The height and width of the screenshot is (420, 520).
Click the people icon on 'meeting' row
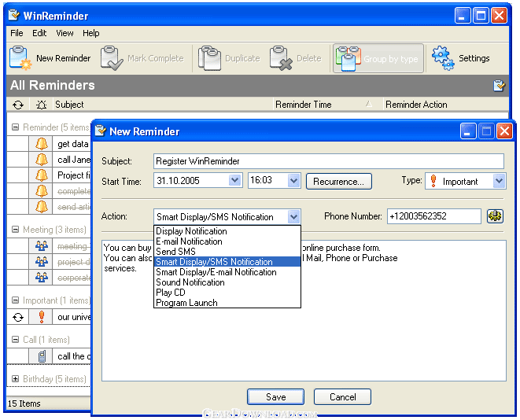click(x=42, y=246)
